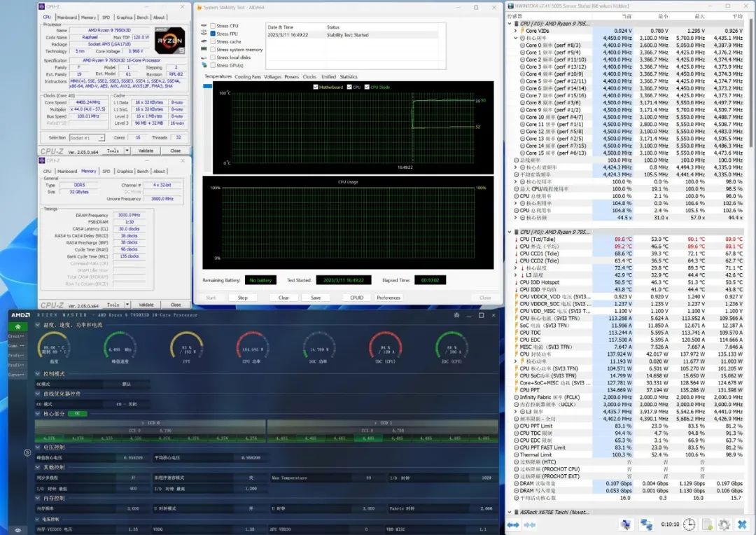Click HWiNFO collapse columns arrows icon

click(x=530, y=524)
